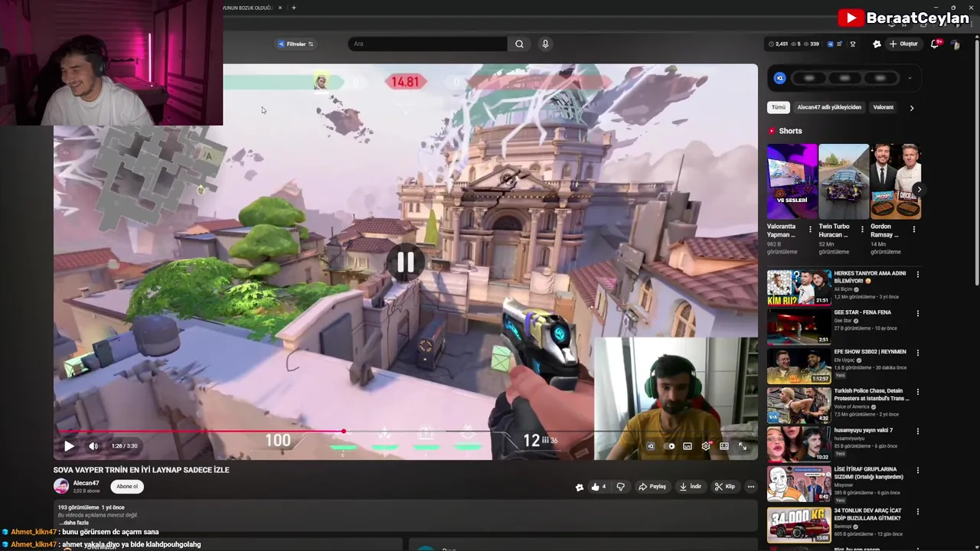
Task: Open the Valorantta Yapman Shorts thumbnail
Action: pos(792,181)
